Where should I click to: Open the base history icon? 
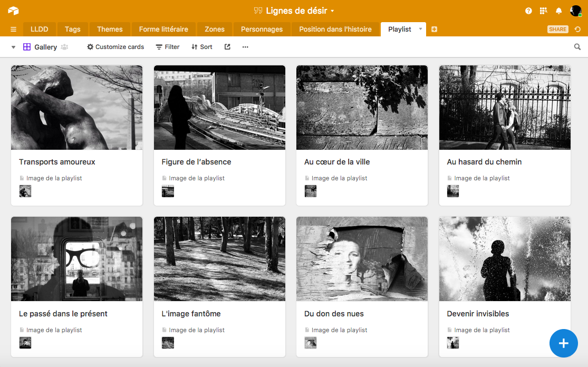(577, 30)
